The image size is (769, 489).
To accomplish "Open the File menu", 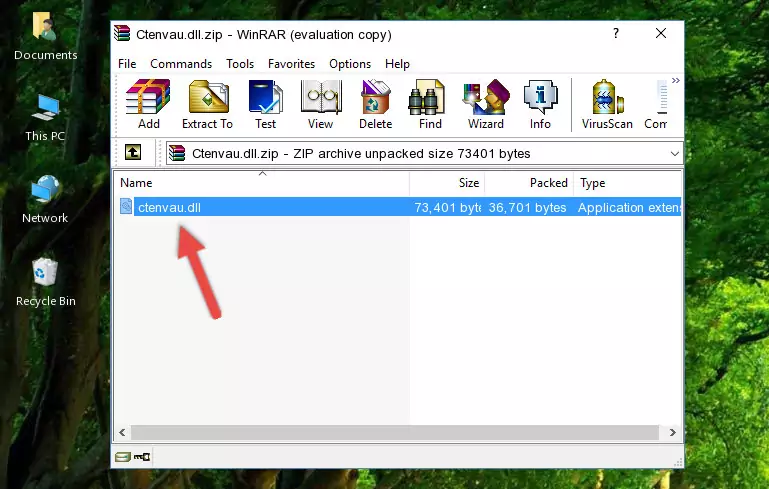I will tap(127, 64).
